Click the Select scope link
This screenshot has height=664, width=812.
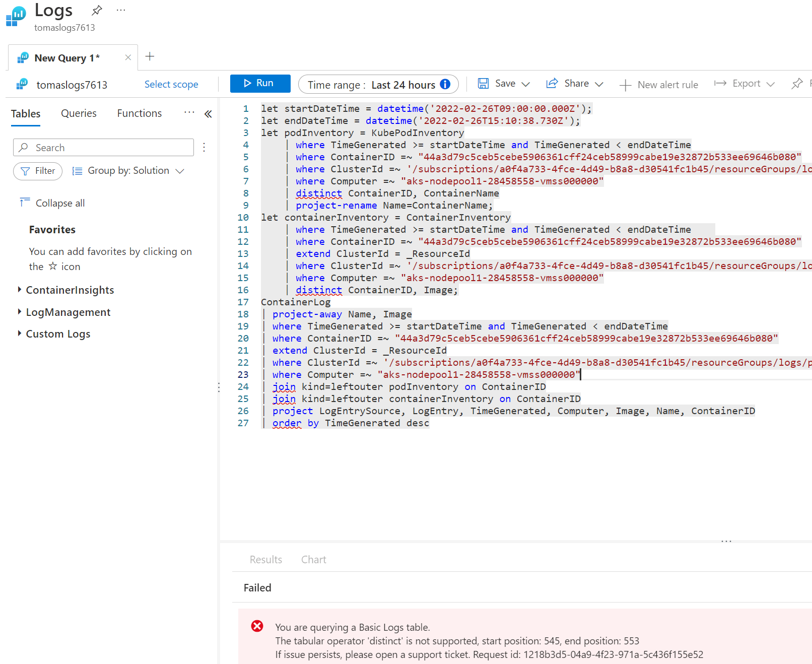(171, 85)
